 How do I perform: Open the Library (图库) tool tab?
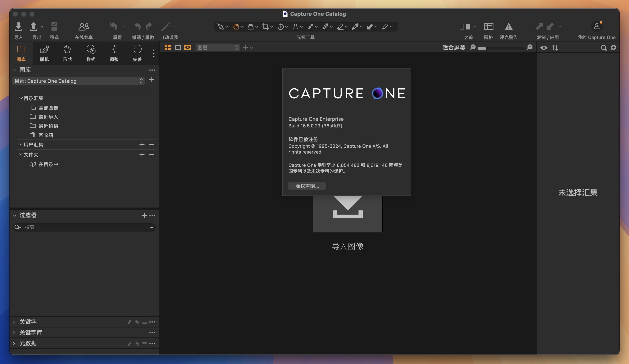(x=21, y=53)
